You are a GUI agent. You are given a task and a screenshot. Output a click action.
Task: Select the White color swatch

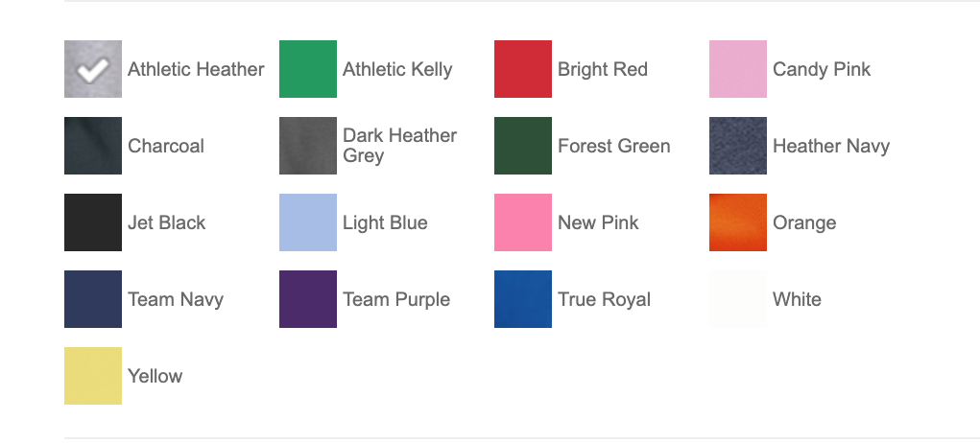pyautogui.click(x=738, y=299)
